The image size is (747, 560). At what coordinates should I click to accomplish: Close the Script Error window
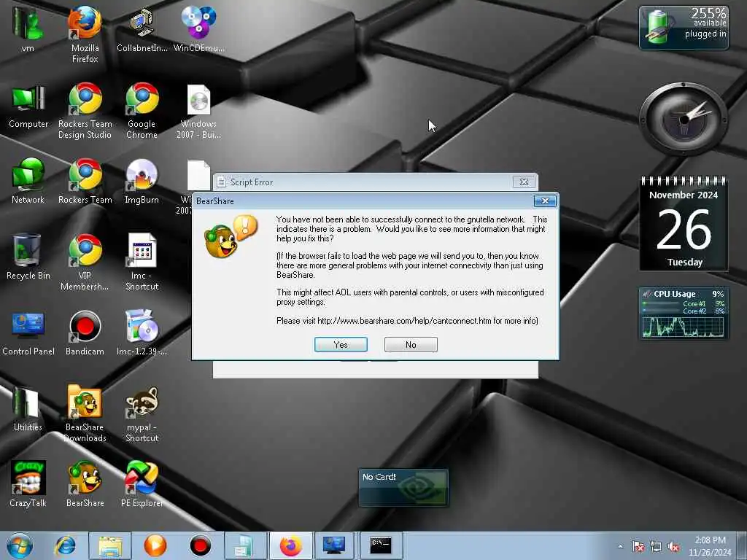(524, 182)
